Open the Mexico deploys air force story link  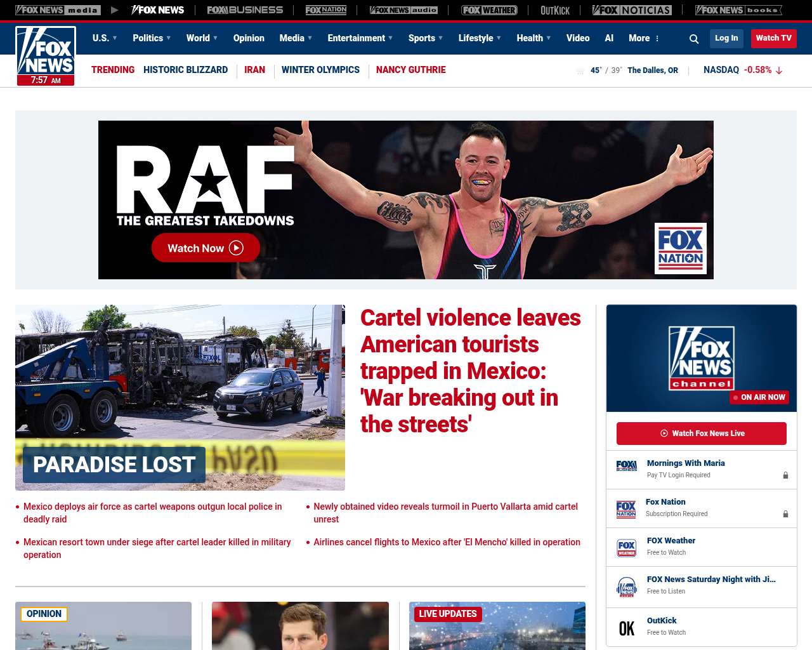coord(153,513)
